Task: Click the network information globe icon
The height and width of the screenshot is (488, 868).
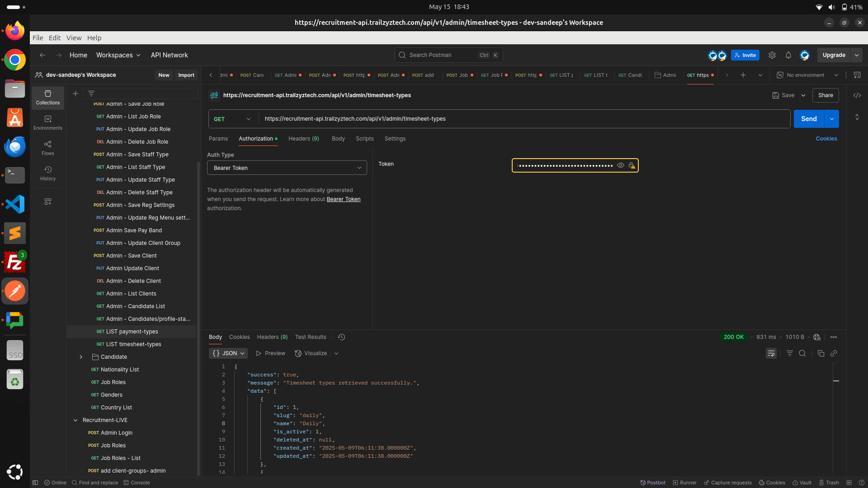Action: click(x=817, y=337)
